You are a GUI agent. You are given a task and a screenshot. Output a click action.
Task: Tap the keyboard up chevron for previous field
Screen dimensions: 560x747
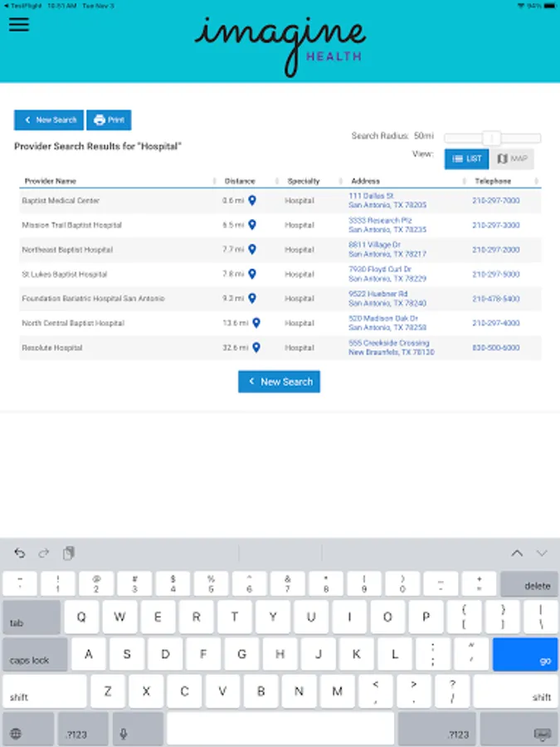coord(517,553)
